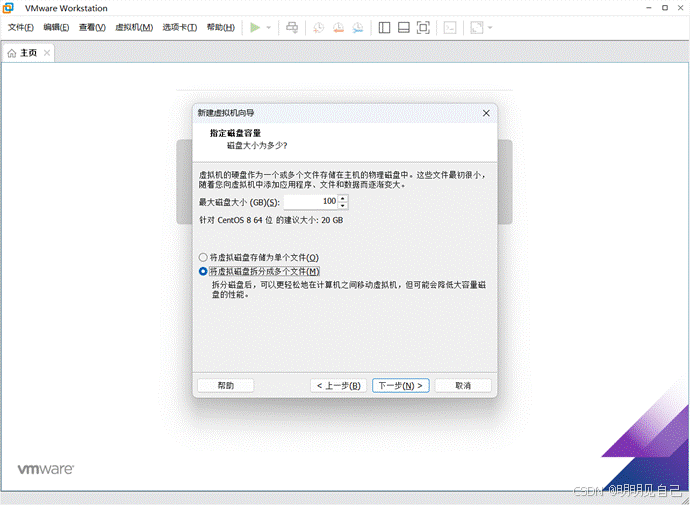Click the 下一步(N) next button
This screenshot has width=690, height=505.
(400, 385)
